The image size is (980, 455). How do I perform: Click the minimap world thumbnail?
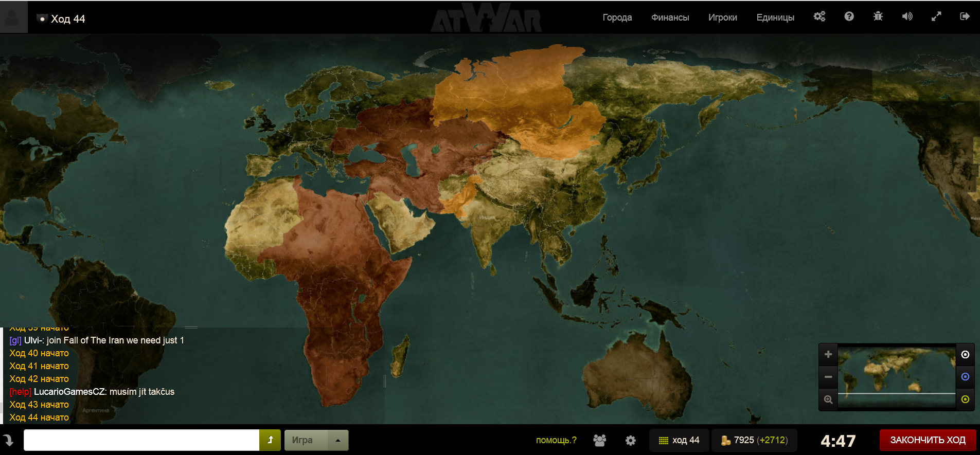click(897, 377)
